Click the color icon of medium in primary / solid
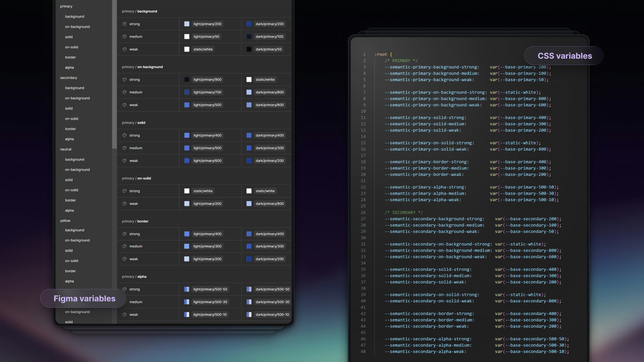The image size is (644, 362). pos(124,148)
